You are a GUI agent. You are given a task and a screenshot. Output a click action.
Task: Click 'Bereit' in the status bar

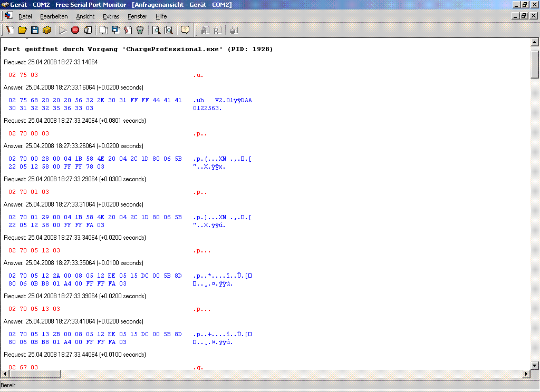tap(8, 386)
